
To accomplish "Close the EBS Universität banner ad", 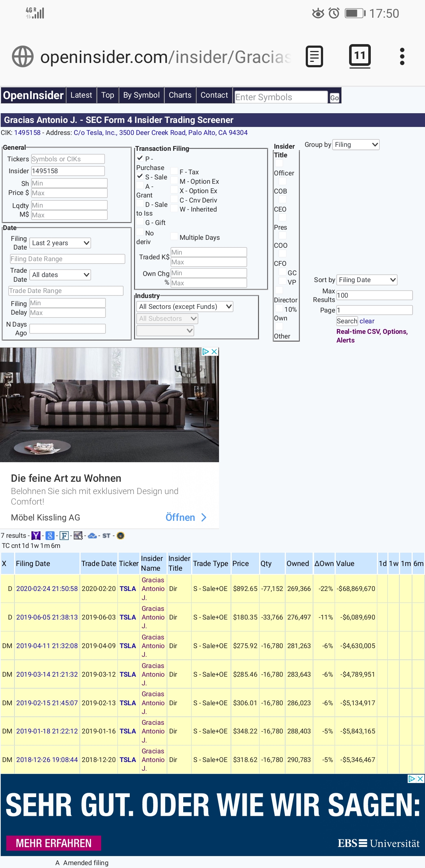I will click(420, 779).
